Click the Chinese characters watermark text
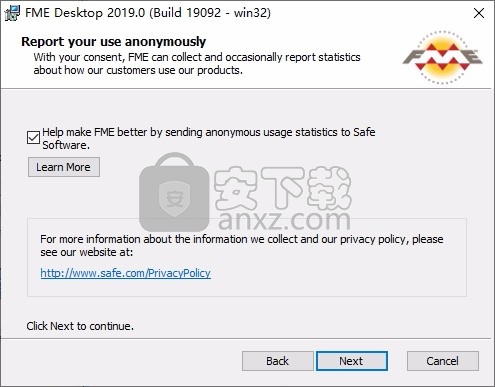 click(283, 188)
